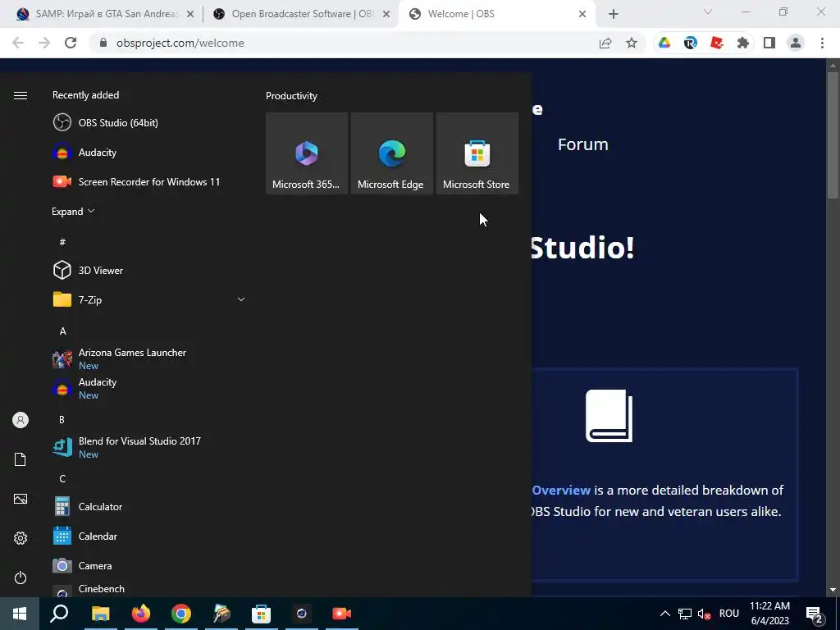Image resolution: width=840 pixels, height=630 pixels.
Task: Open Screen Recorder for Windows 11
Action: pyautogui.click(x=149, y=181)
